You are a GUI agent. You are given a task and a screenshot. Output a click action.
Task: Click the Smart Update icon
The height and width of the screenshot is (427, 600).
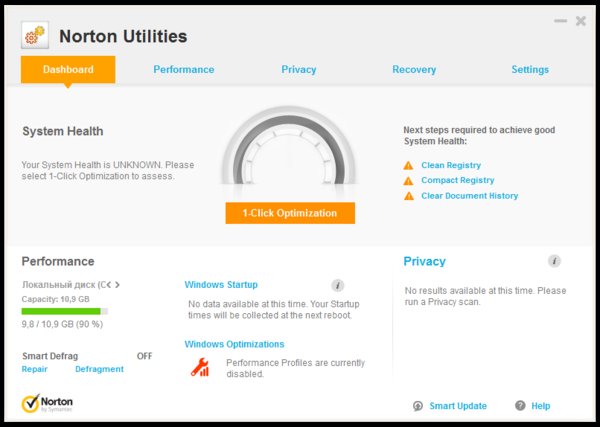click(417, 406)
